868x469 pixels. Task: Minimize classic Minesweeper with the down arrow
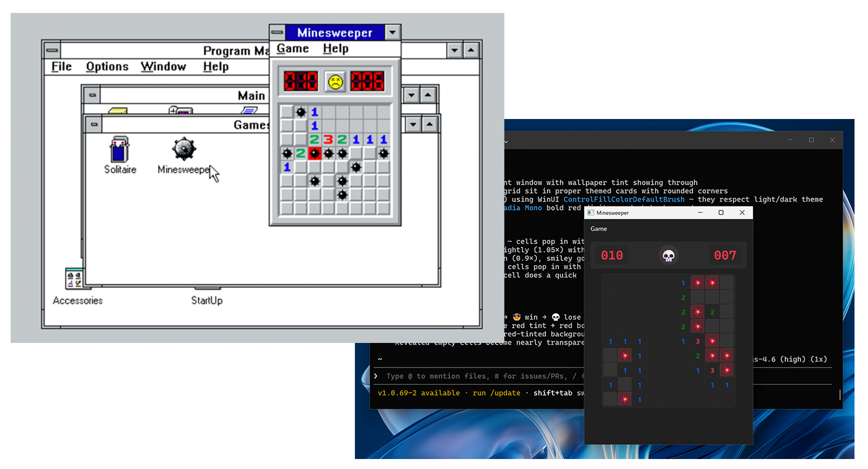393,33
